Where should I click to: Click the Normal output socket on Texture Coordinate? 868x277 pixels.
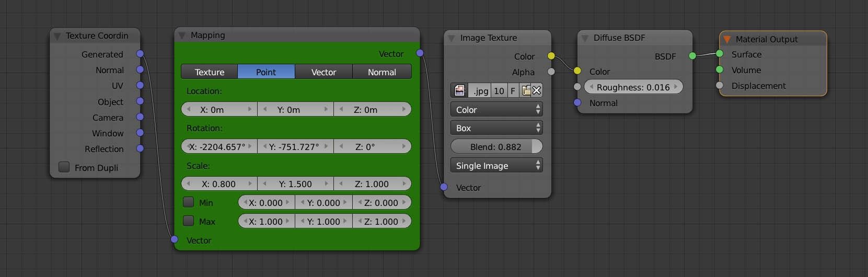(x=140, y=70)
